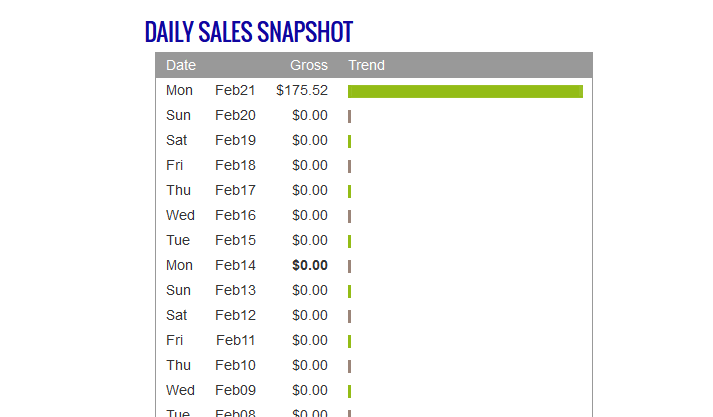Click the bold $0.00 for Feb14
713x417 pixels.
click(x=310, y=266)
